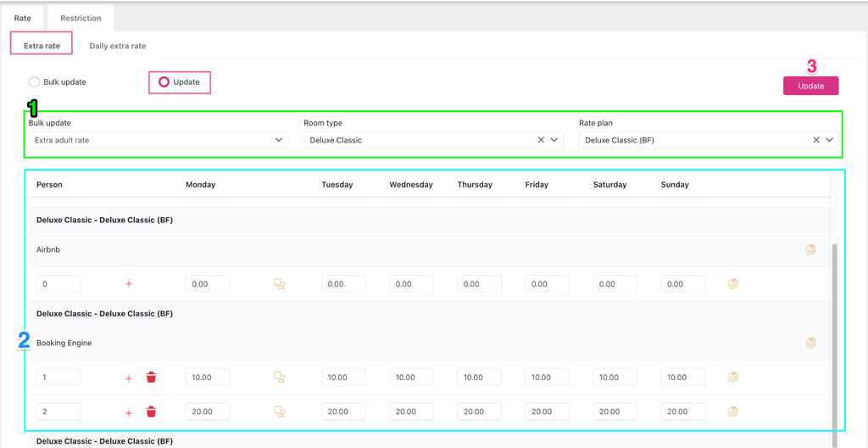Click the end-of-row copy icon in person 1 row
This screenshot has height=448, width=868.
coord(733,378)
